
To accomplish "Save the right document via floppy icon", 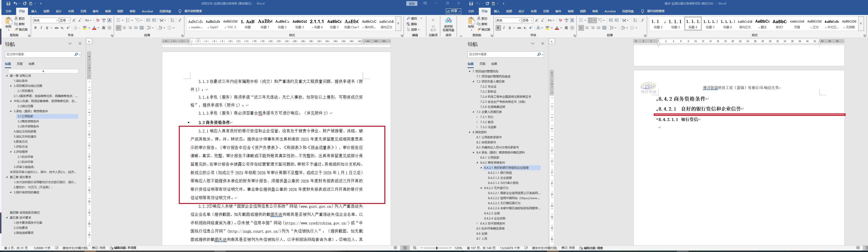I will [471, 3].
